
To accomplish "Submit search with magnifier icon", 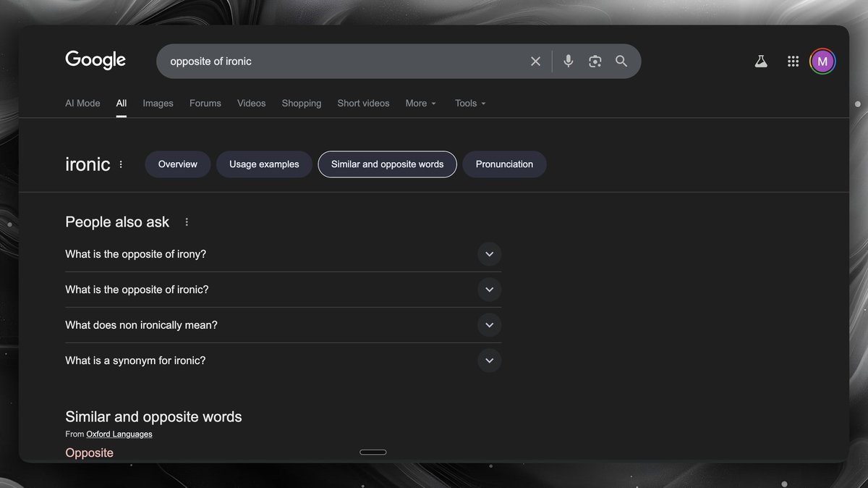I will tap(621, 62).
